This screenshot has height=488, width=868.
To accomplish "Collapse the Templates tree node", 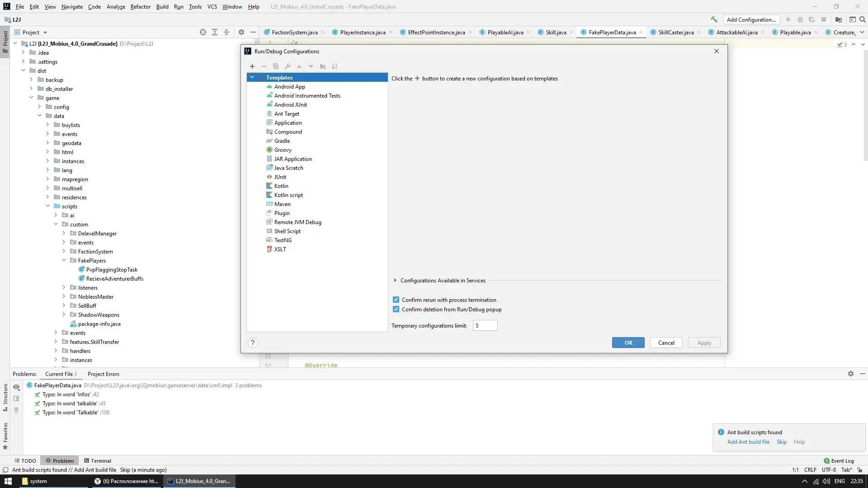I will point(252,77).
